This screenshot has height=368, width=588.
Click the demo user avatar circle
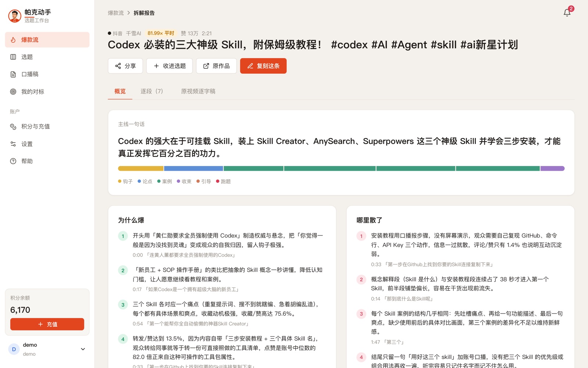[x=14, y=349]
